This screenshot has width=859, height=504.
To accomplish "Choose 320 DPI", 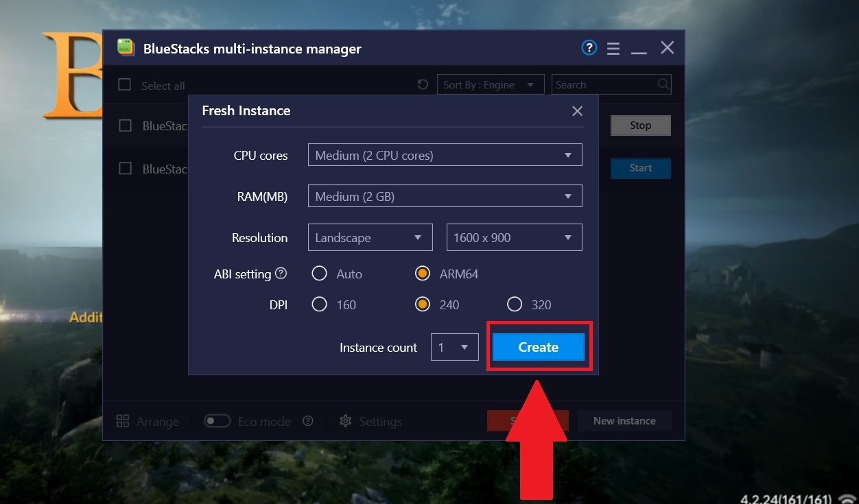I will click(515, 304).
